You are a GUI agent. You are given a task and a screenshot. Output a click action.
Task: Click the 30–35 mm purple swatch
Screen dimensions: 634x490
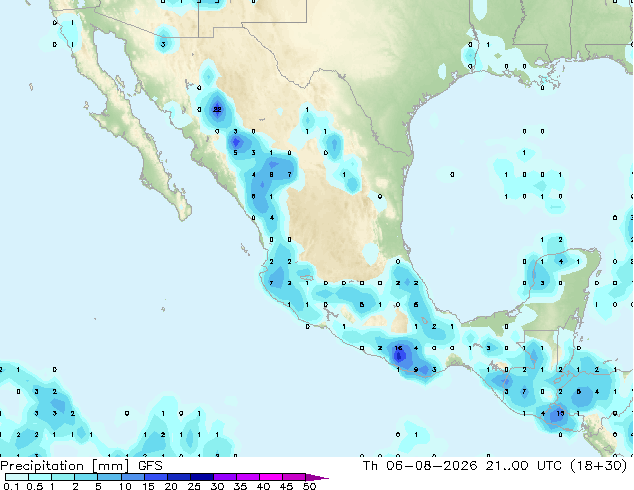[225, 477]
